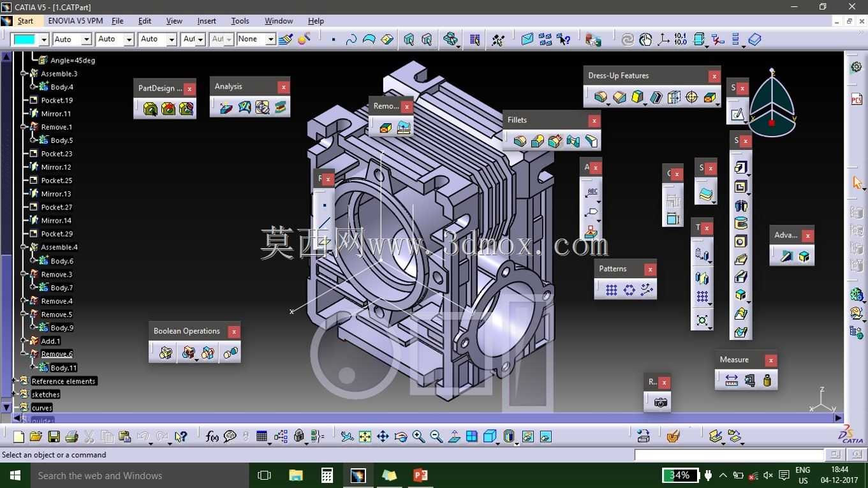
Task: Select the Remove Lump icon in Boolean Operations
Action: coord(231,353)
